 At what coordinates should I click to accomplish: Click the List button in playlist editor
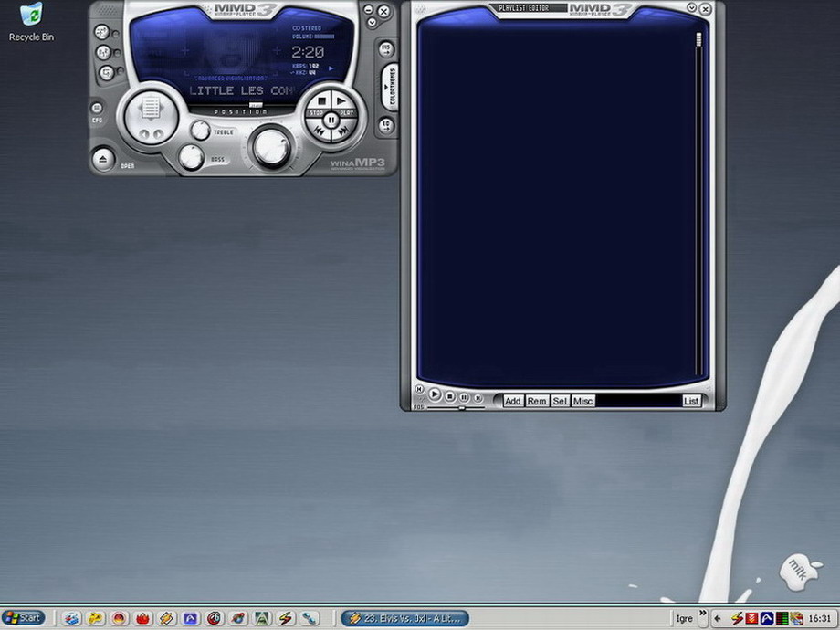[691, 401]
